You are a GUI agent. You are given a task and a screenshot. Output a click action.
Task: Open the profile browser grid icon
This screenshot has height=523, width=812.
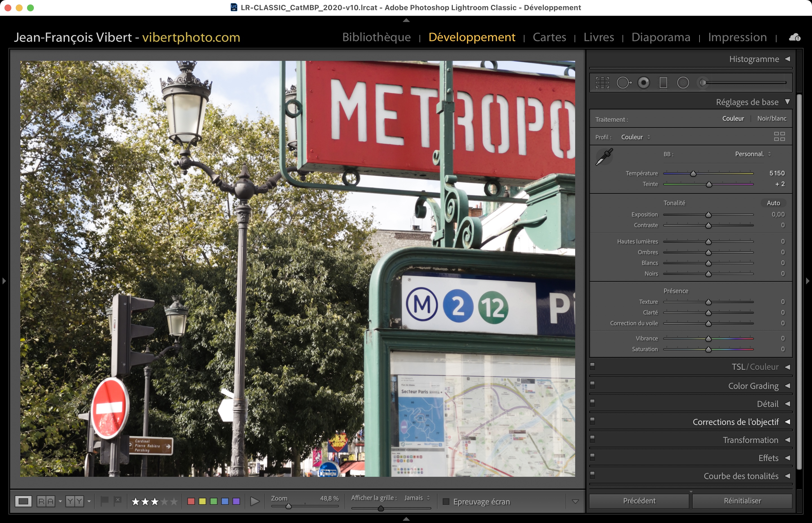point(779,136)
